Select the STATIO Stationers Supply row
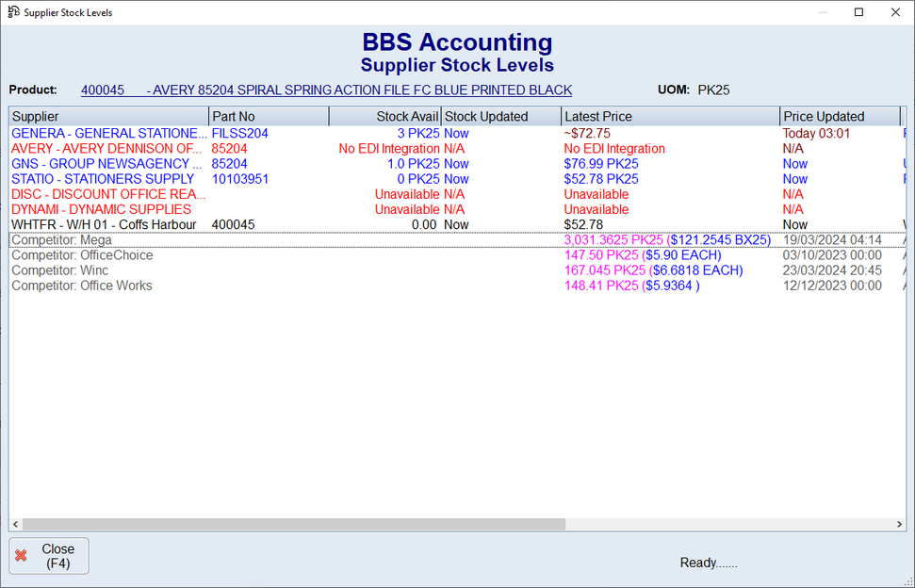915x588 pixels. 108,179
